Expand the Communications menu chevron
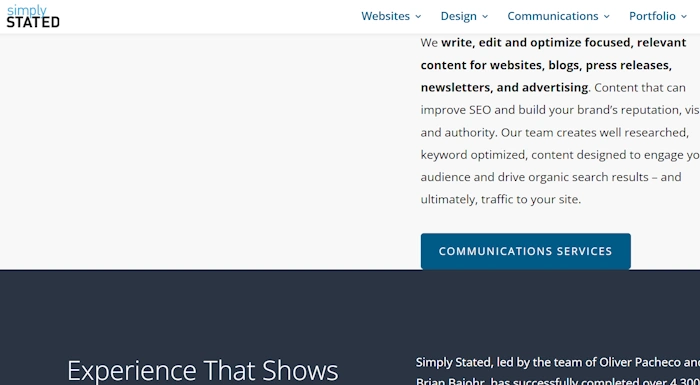This screenshot has height=385, width=700. [x=607, y=17]
